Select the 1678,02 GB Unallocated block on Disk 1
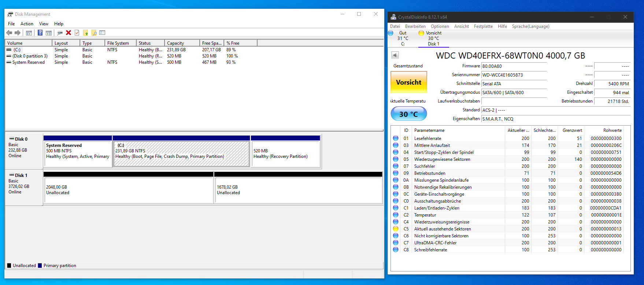 click(x=298, y=187)
